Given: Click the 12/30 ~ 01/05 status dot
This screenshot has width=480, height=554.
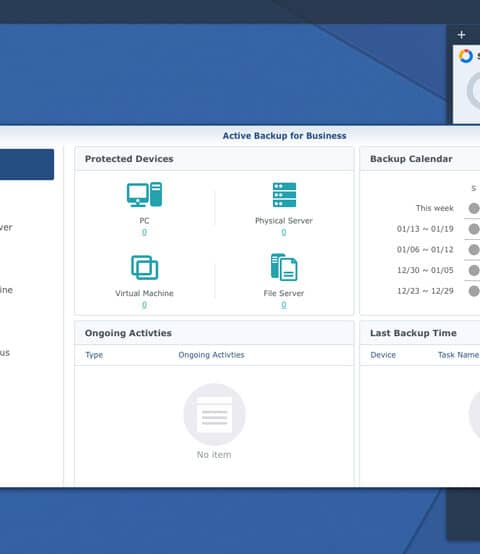Looking at the screenshot, I should click(x=474, y=270).
